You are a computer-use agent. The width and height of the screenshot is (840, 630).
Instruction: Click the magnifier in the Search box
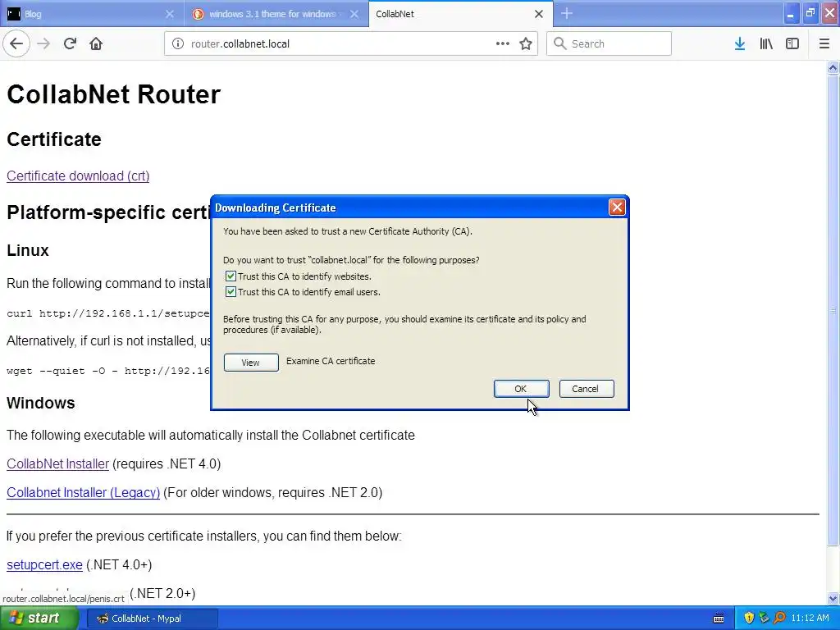click(559, 43)
